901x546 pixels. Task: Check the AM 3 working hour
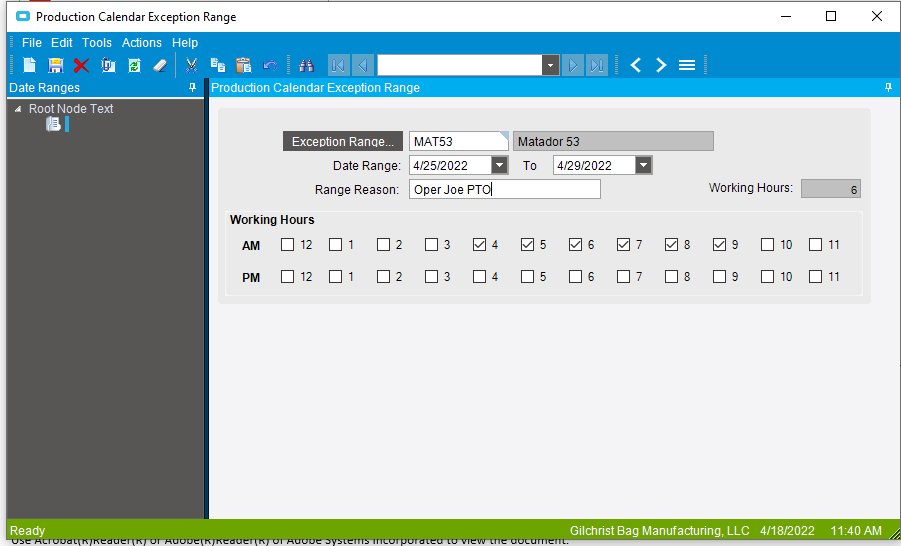click(x=432, y=245)
